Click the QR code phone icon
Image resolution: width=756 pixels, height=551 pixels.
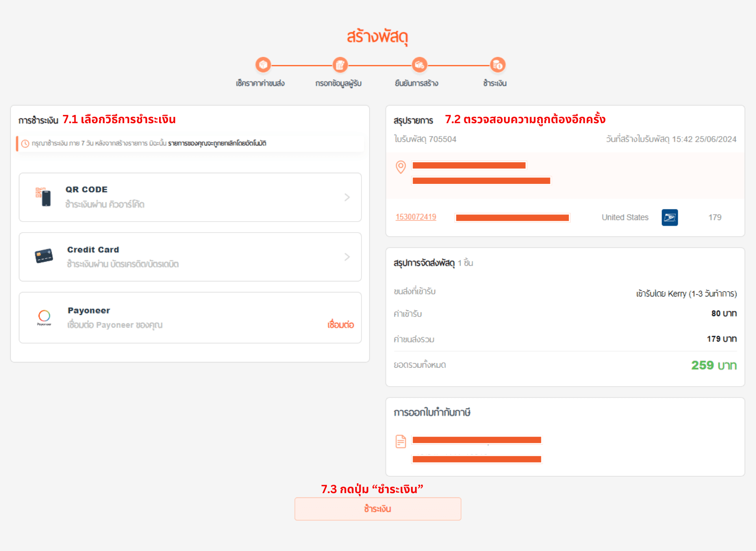[x=43, y=197]
